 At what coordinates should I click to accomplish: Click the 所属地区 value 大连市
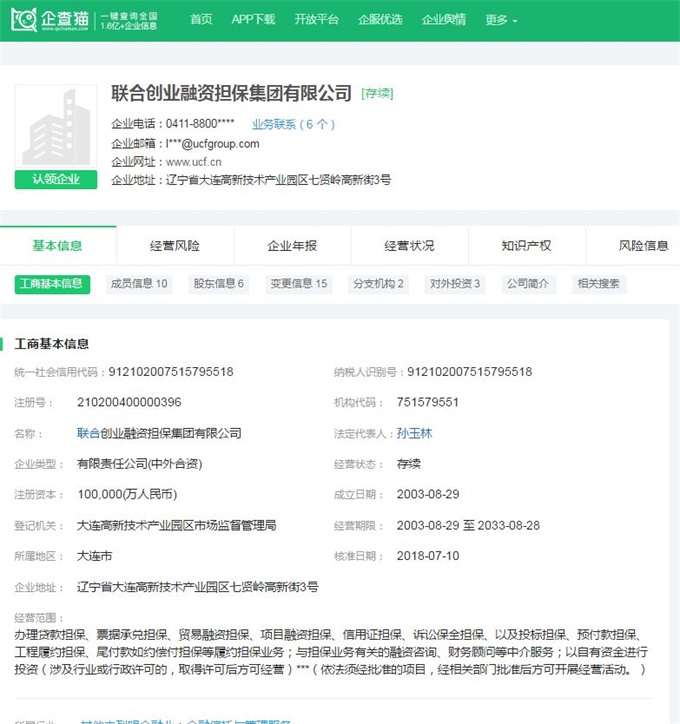[x=95, y=556]
